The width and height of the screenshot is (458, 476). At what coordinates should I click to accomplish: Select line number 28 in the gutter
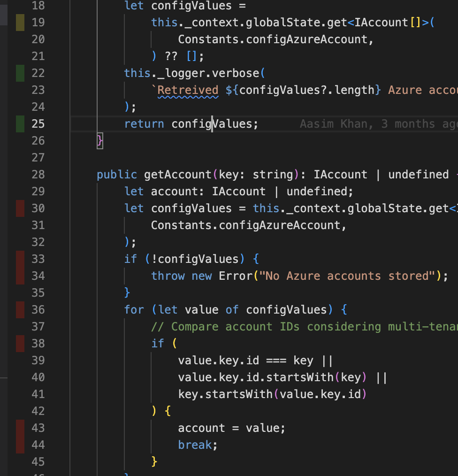(x=38, y=175)
